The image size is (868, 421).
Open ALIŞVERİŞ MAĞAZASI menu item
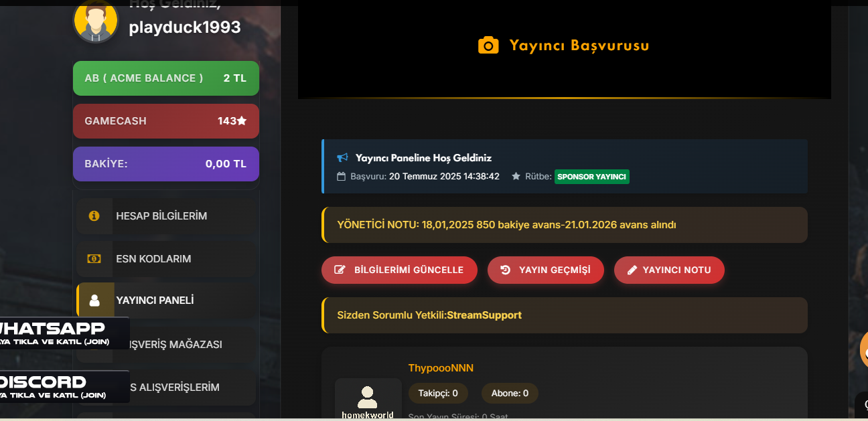point(175,344)
